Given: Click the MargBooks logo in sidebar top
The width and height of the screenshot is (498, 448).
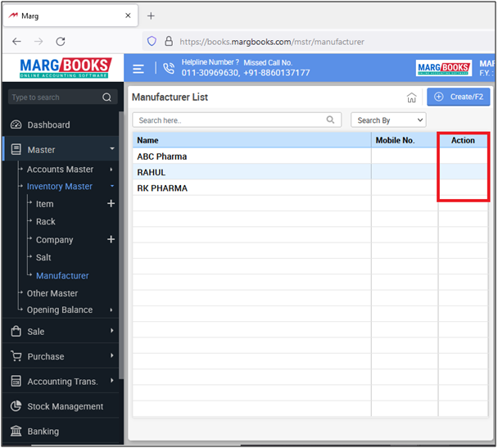Looking at the screenshot, I should click(66, 68).
